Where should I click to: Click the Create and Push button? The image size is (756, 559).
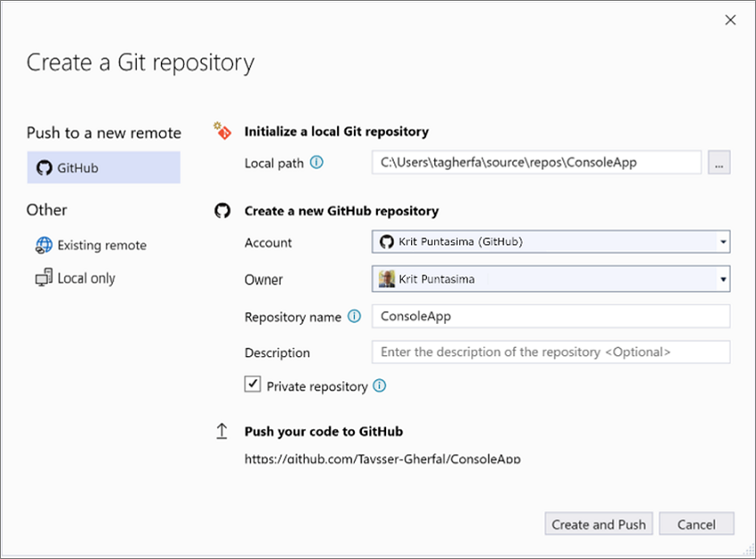599,524
